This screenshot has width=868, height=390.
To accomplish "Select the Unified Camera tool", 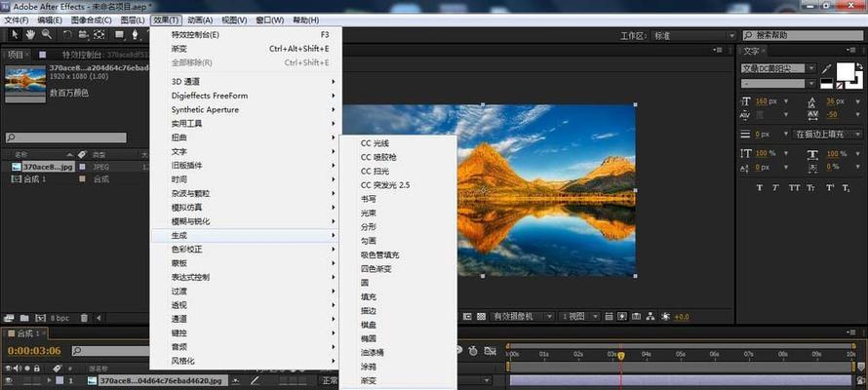I will pos(83,35).
